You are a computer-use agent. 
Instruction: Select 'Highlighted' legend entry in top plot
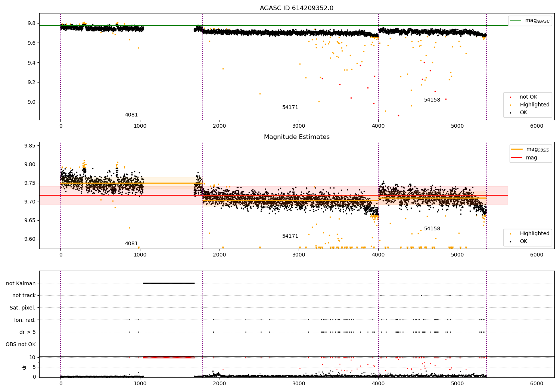click(x=534, y=105)
